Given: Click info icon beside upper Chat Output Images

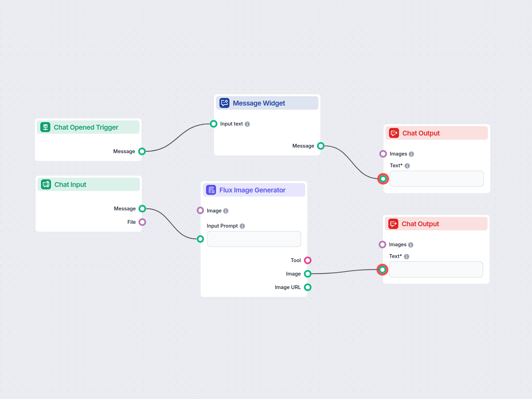Looking at the screenshot, I should pos(411,154).
